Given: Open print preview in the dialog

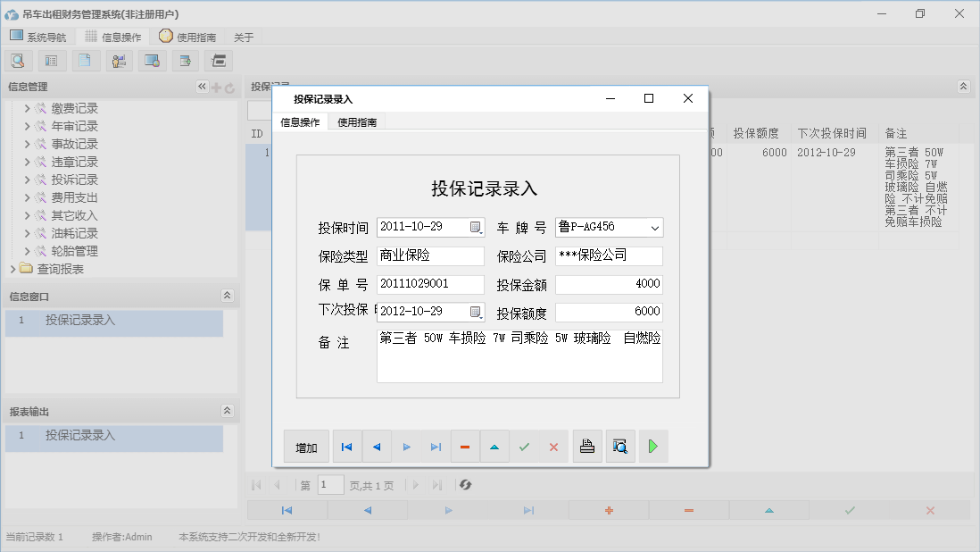Looking at the screenshot, I should pyautogui.click(x=619, y=446).
